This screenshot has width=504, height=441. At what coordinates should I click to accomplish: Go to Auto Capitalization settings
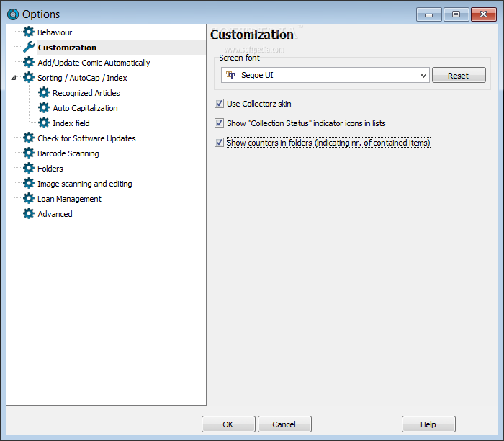coord(85,108)
